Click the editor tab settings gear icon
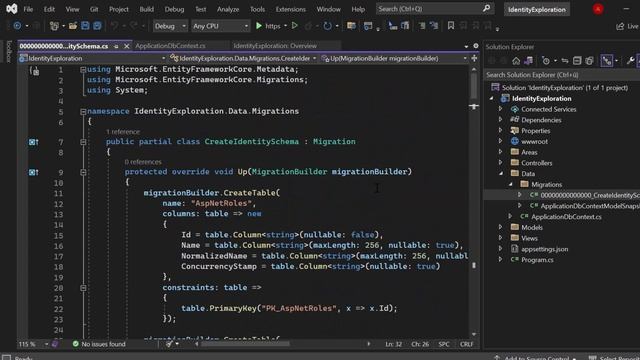Screen dimensions: 640x360 476,46
